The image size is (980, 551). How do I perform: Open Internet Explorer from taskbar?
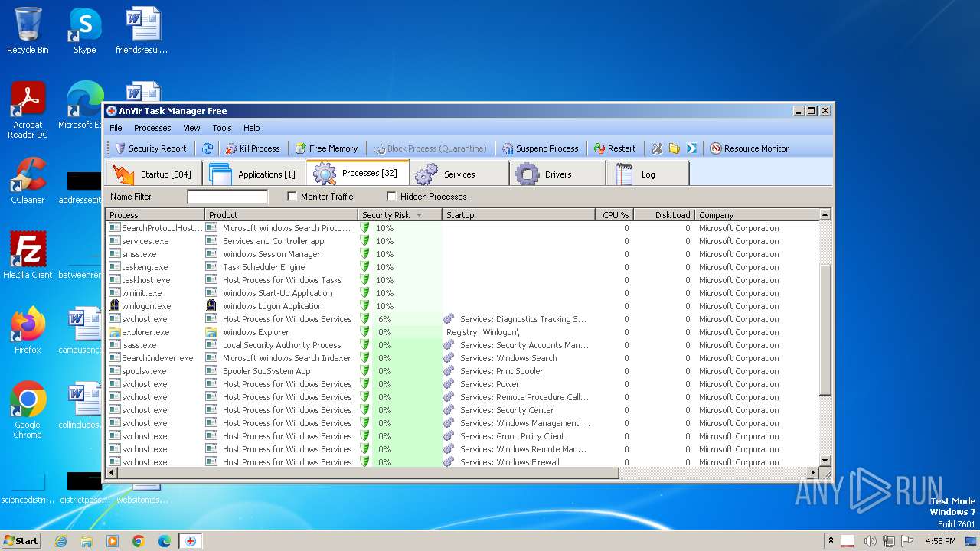[x=60, y=541]
